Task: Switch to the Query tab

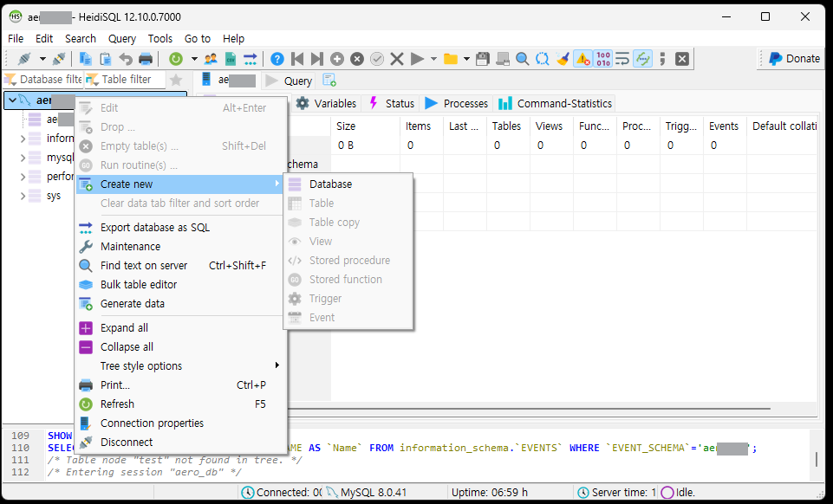Action: coord(290,81)
